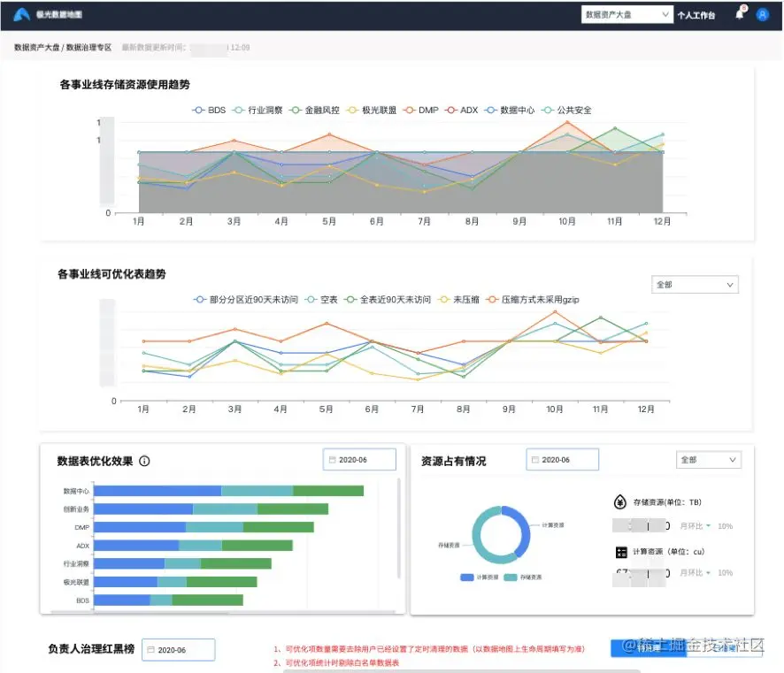Open the 2020-06 date picker in 数据表优化效果
This screenshot has width=784, height=673.
click(x=359, y=459)
